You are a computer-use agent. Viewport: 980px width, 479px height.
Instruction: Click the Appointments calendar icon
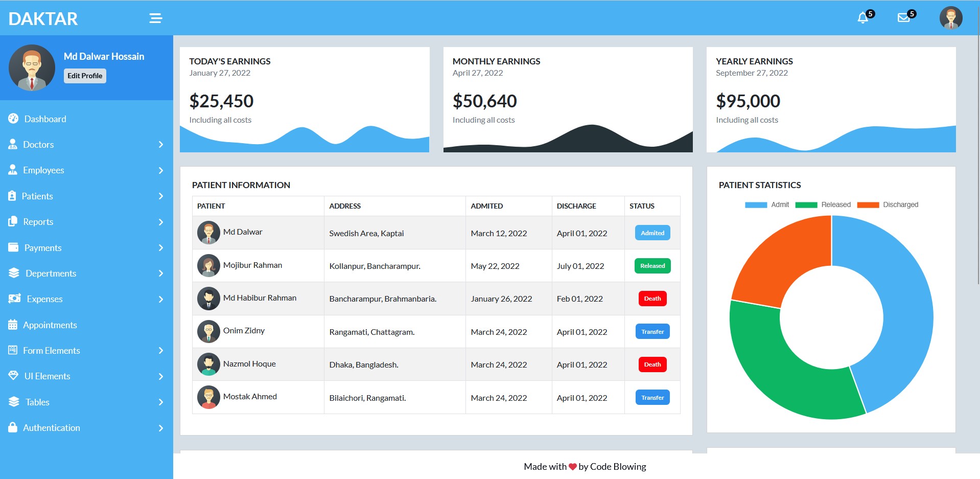coord(13,325)
